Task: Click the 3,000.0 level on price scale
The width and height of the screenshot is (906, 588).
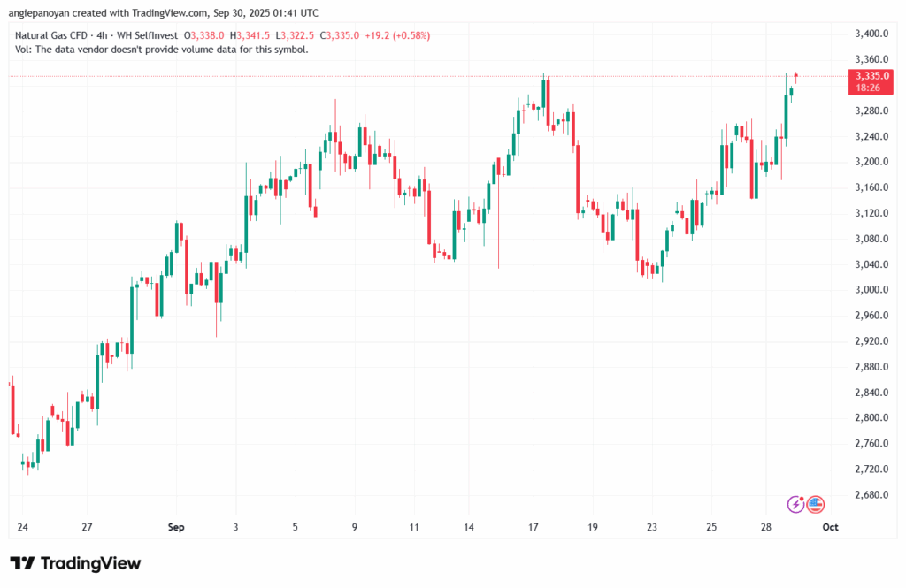Action: point(871,289)
